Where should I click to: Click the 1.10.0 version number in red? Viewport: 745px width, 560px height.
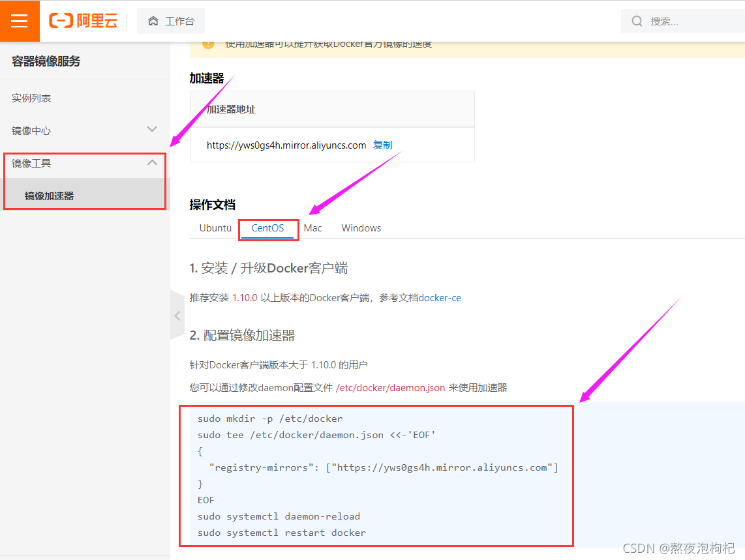(x=245, y=298)
